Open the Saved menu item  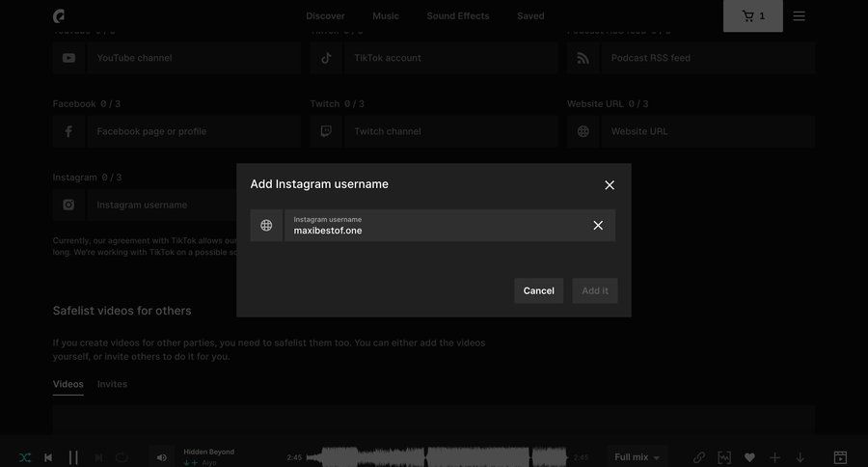530,16
